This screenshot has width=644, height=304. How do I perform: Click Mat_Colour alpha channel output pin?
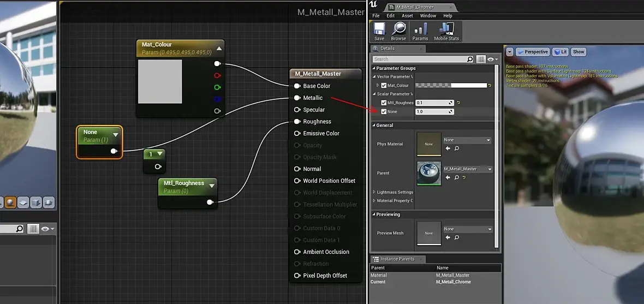pos(217,111)
